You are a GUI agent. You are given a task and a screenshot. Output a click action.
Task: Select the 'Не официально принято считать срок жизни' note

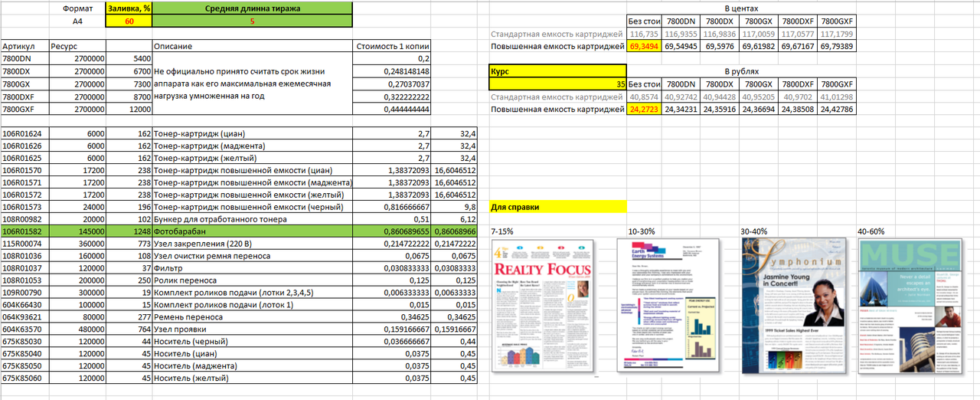tap(253, 71)
